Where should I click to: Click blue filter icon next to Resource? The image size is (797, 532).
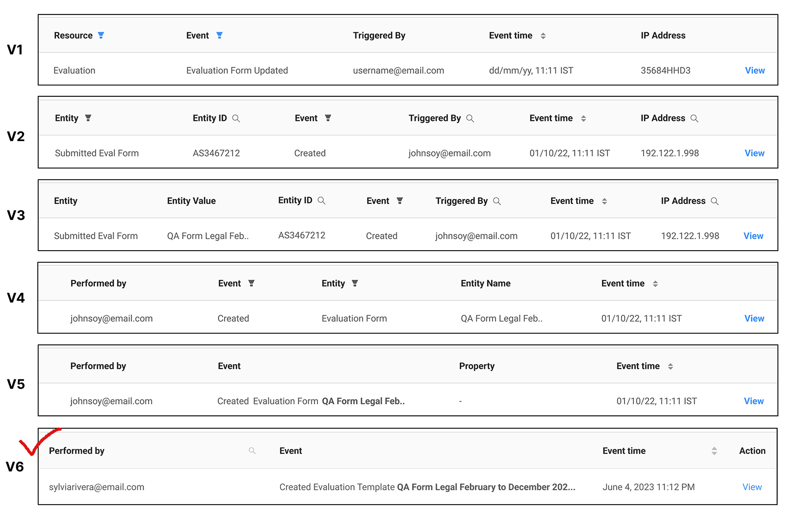(x=101, y=35)
